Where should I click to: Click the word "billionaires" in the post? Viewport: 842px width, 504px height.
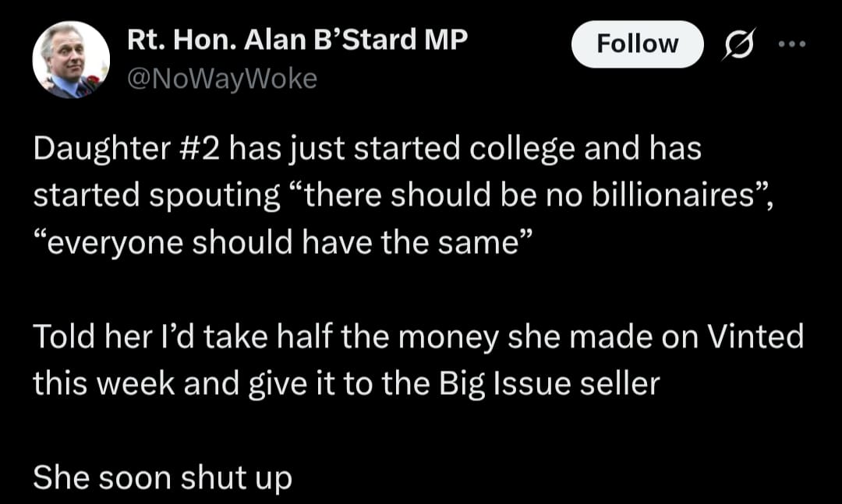pyautogui.click(x=674, y=195)
